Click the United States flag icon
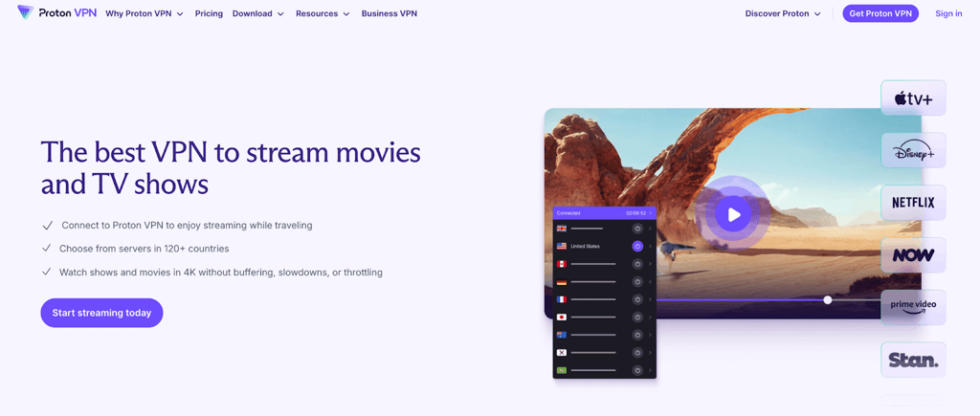980x416 pixels. [561, 246]
